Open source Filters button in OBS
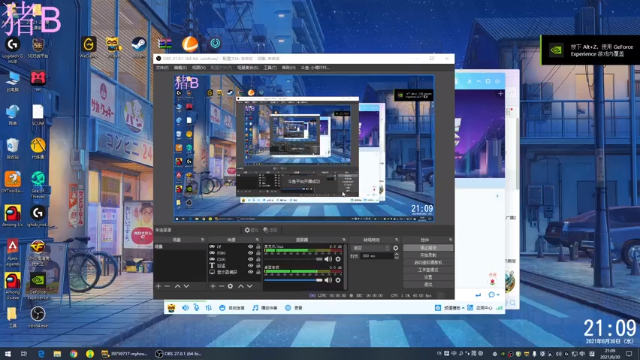Image resolution: width=640 pixels, height=360 pixels. (270, 230)
